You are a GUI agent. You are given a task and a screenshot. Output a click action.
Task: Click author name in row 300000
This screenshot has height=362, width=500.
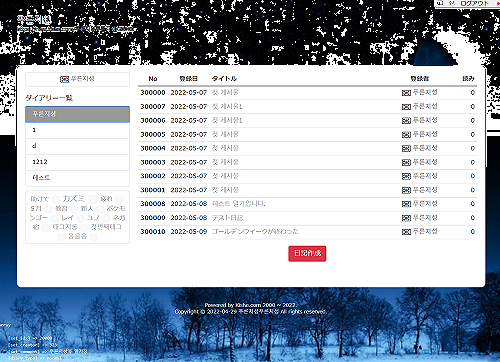[x=425, y=93]
